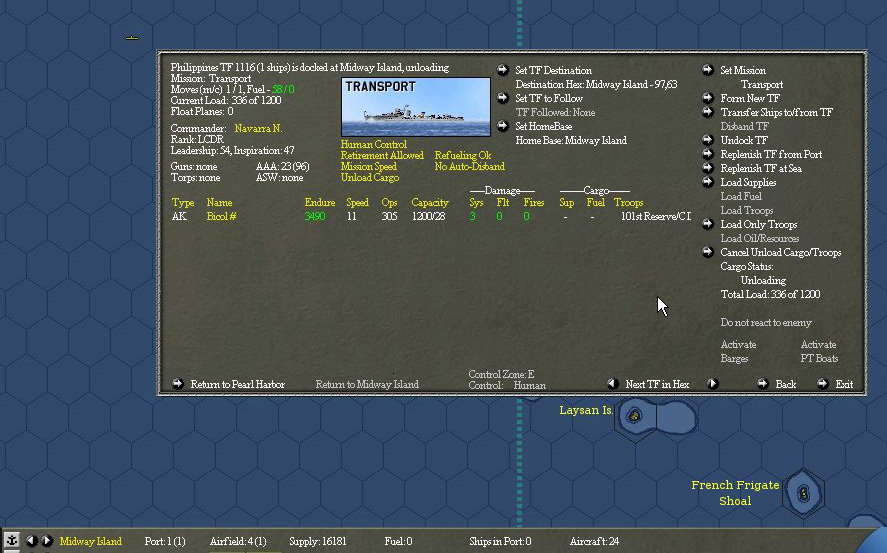Click commander name Navarra N.
This screenshot has height=553, width=887.
tap(258, 128)
